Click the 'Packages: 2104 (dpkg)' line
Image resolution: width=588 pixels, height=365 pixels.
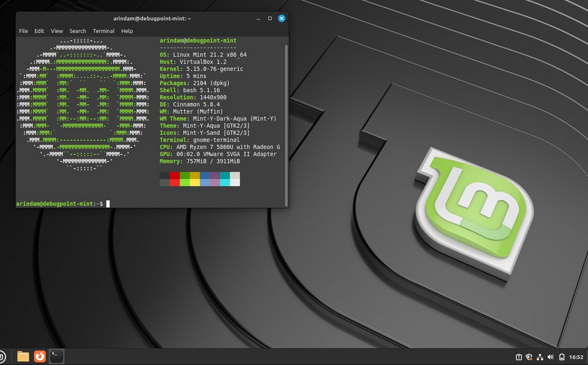pyautogui.click(x=194, y=83)
